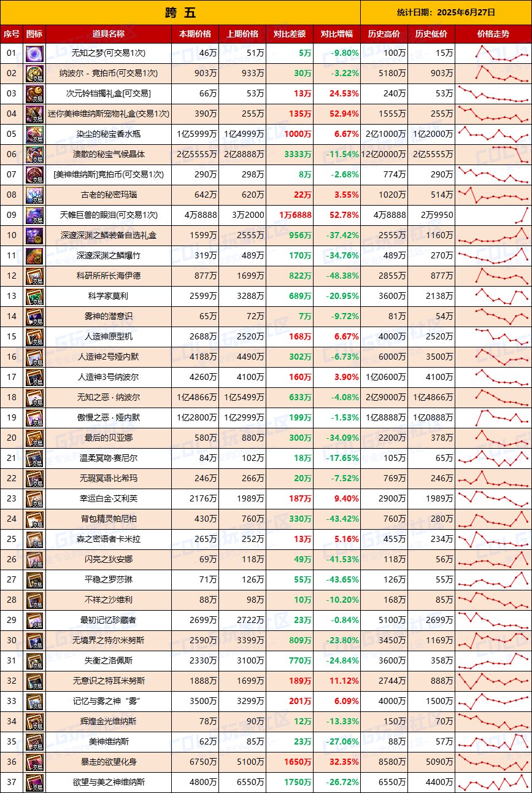
Task: Select the pumpkin icon for 深邃深渊之鳞爆竹
Action: point(34,256)
